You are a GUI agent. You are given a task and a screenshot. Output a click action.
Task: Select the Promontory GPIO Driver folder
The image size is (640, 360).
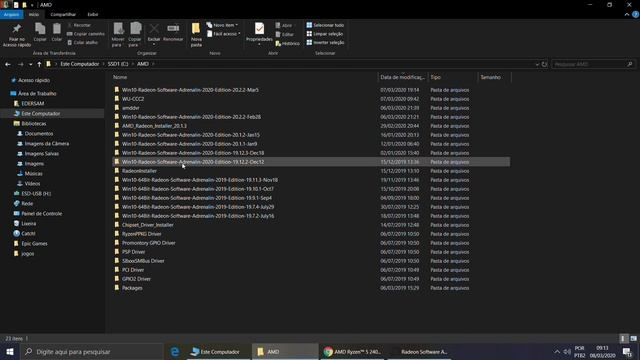tap(149, 243)
